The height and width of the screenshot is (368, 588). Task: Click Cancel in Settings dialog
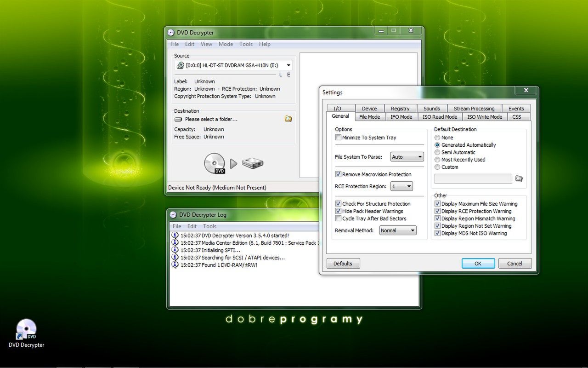click(514, 264)
